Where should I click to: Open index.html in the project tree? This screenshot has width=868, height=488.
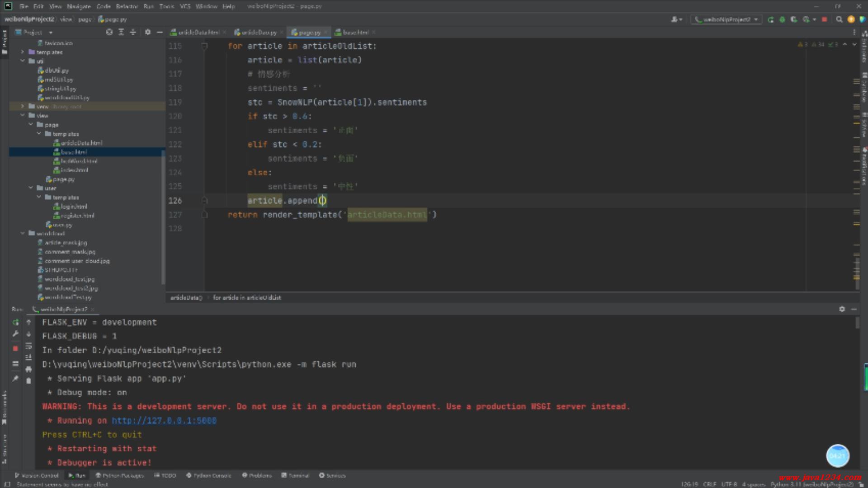74,170
